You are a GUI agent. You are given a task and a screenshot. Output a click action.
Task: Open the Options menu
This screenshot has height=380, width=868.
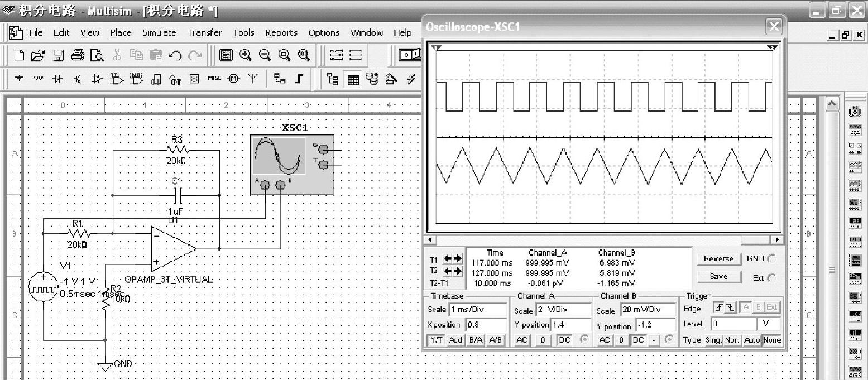pyautogui.click(x=324, y=32)
